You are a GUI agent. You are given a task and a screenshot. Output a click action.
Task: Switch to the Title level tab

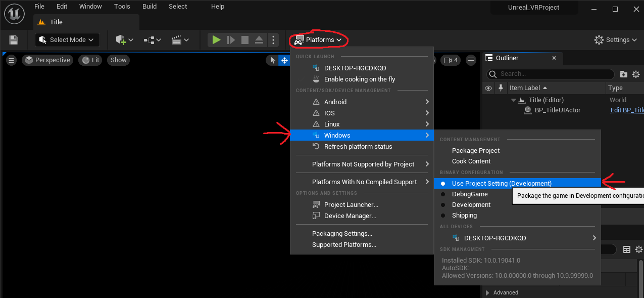point(86,22)
